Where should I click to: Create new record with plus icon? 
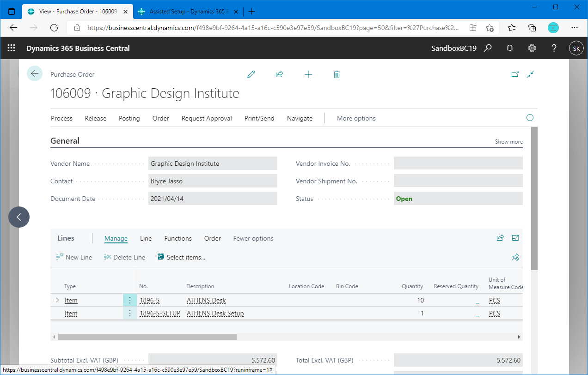[308, 74]
